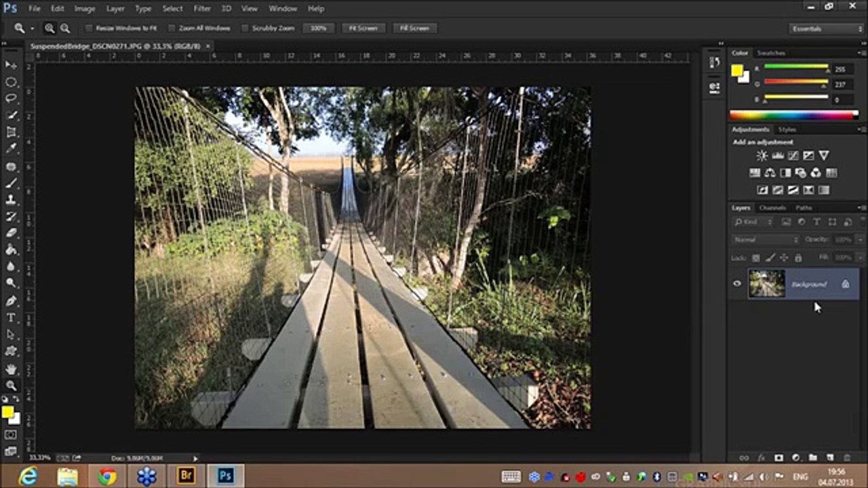Choose Zoom In mode in options bar

tap(50, 28)
